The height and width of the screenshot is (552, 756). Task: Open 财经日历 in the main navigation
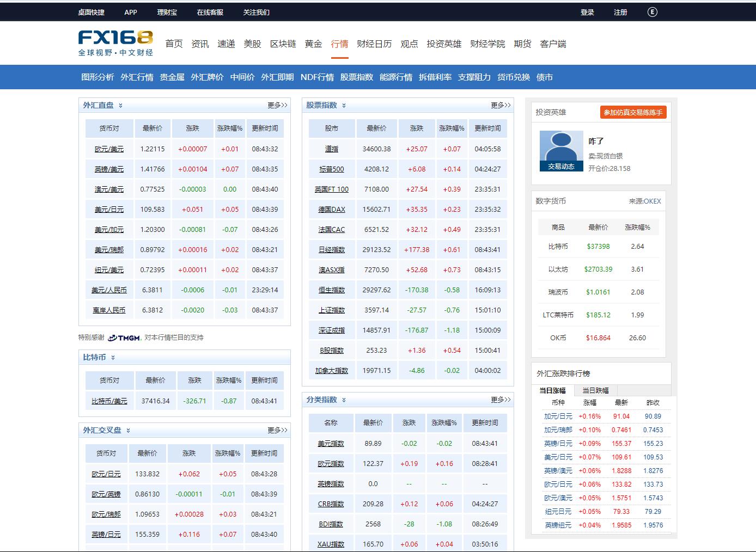point(374,44)
